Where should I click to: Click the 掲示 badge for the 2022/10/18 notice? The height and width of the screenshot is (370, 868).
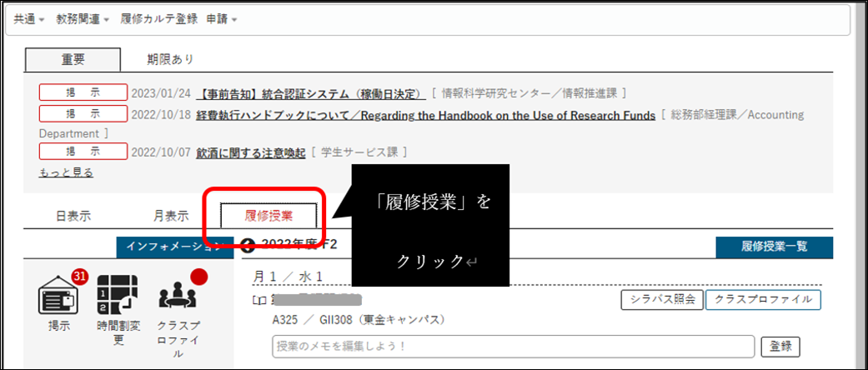[x=83, y=114]
